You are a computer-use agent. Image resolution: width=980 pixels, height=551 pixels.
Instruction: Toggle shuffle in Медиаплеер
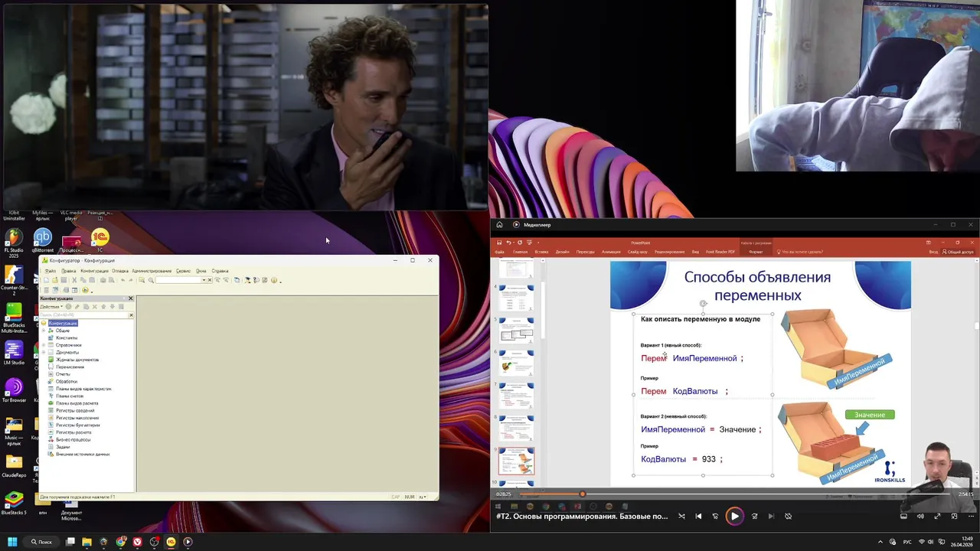(681, 516)
